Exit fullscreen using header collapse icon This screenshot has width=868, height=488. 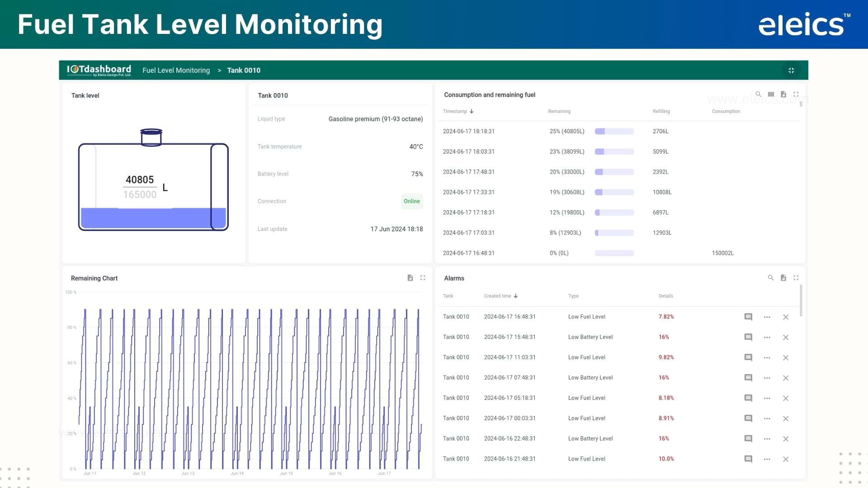tap(791, 70)
